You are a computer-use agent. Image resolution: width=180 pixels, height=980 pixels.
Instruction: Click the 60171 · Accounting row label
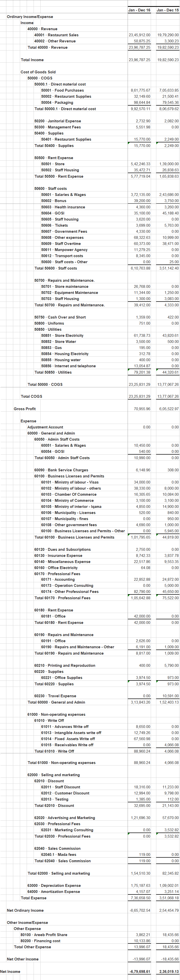coord(58,580)
